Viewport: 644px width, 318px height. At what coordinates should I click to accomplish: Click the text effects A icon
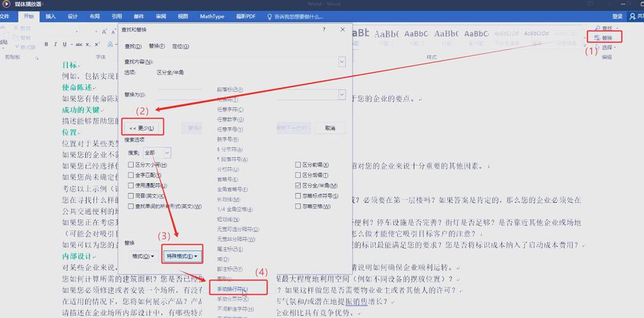click(x=110, y=45)
